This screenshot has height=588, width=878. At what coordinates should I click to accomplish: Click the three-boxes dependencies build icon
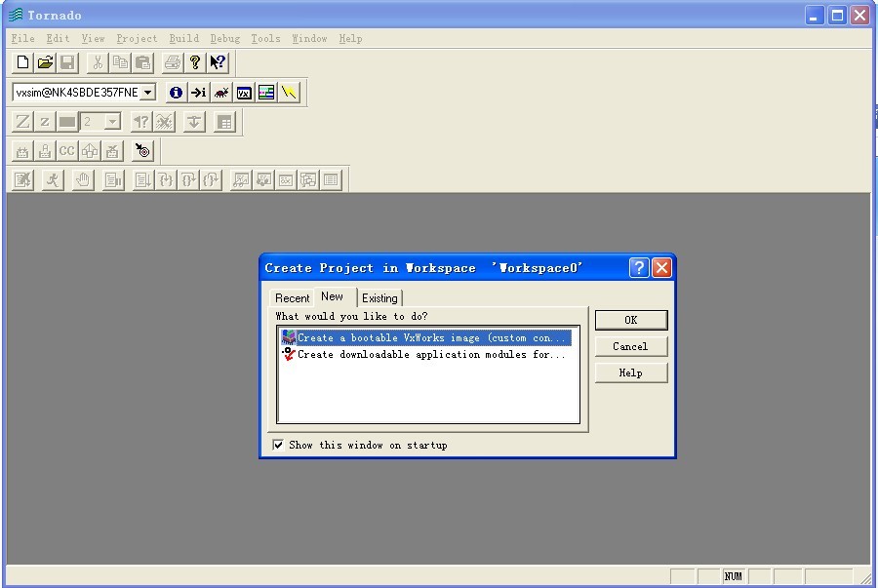[x=90, y=151]
